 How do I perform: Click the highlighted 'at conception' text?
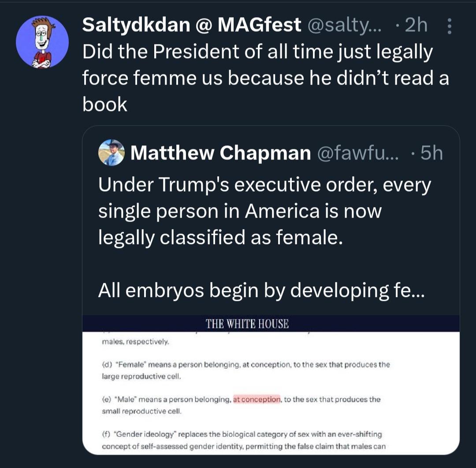click(257, 399)
